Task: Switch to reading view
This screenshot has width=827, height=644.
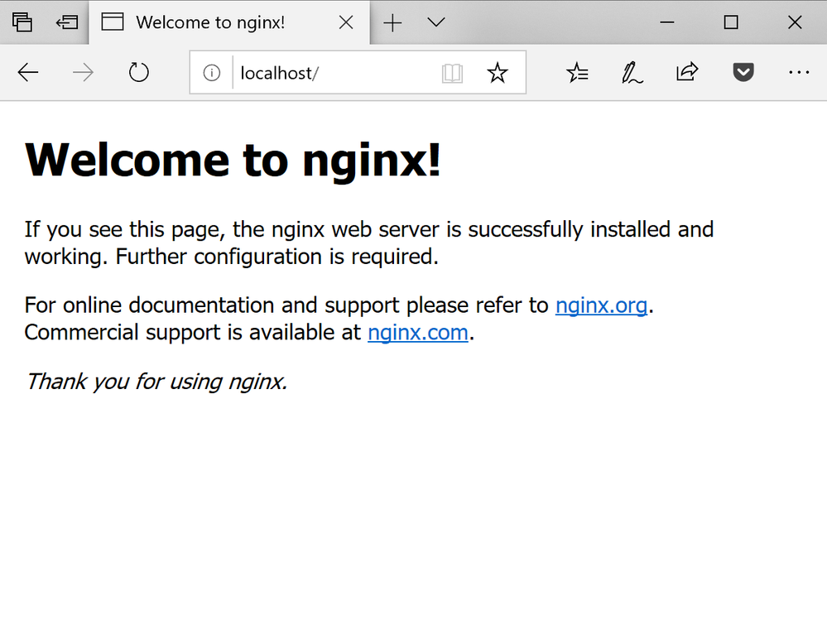Action: pyautogui.click(x=452, y=73)
